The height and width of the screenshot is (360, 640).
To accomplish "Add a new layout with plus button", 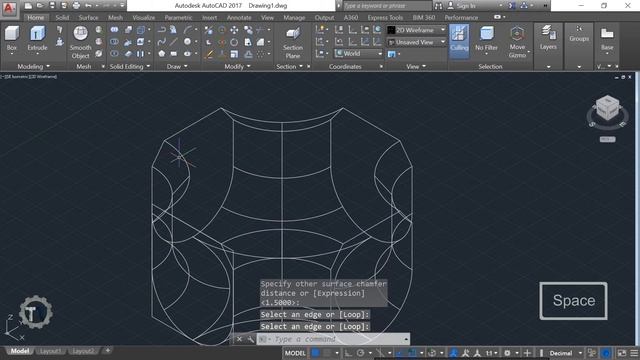I will pyautogui.click(x=108, y=350).
